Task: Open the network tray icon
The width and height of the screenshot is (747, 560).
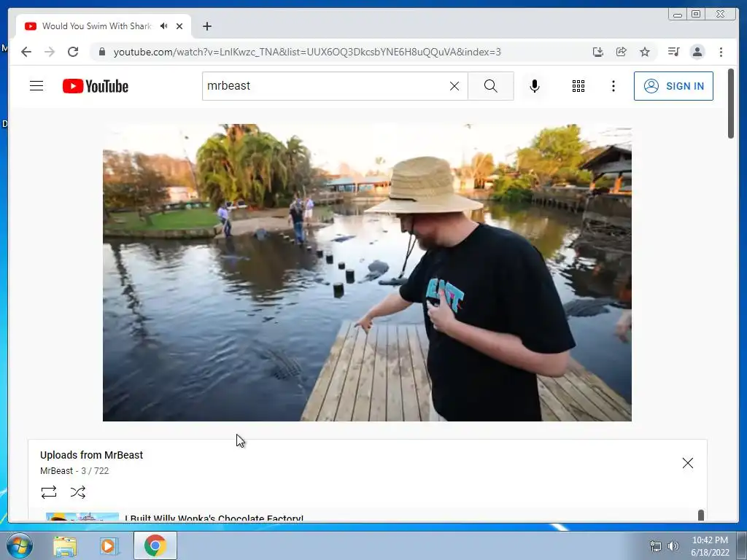Action: tap(656, 545)
